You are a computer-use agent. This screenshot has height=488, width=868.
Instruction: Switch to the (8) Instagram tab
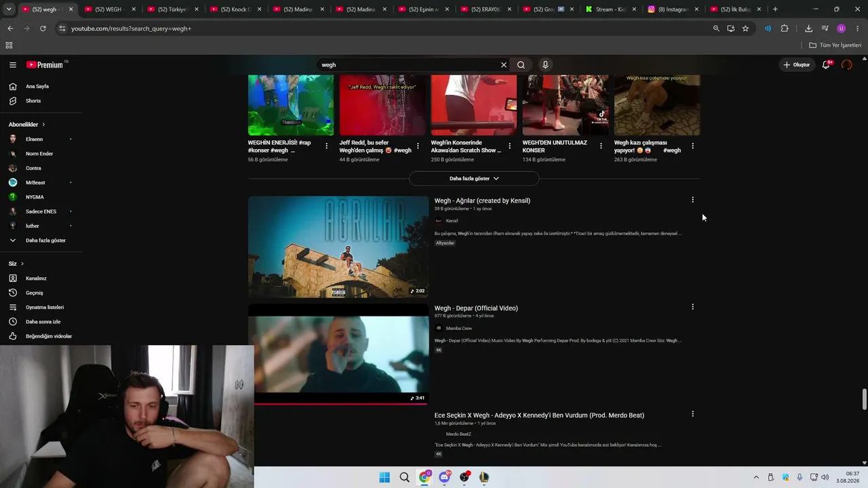pos(673,9)
